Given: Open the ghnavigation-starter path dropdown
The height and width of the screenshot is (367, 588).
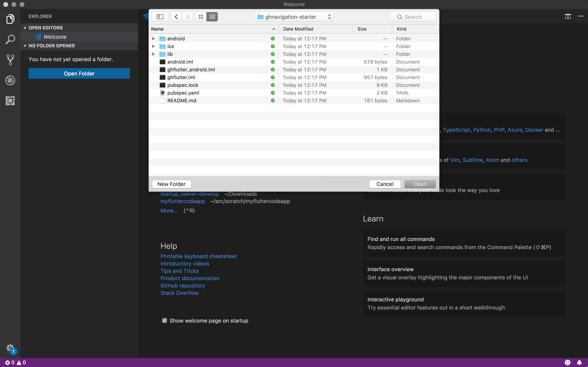Looking at the screenshot, I should click(294, 17).
